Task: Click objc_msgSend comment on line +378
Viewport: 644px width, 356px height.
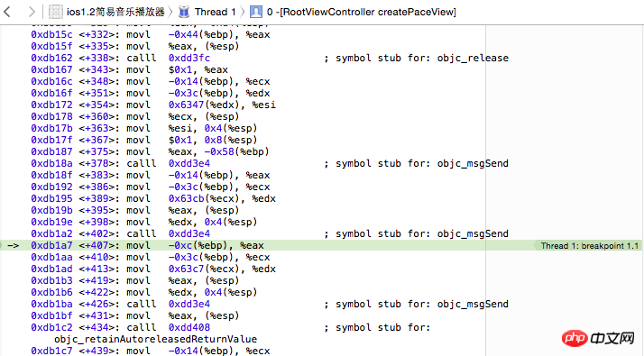Action: pos(416,163)
